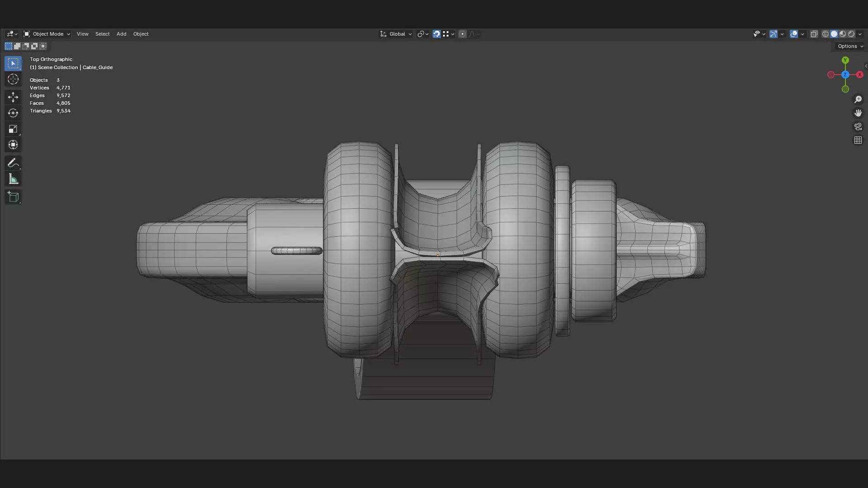The image size is (868, 488).
Task: Toggle X-ray display button
Action: [814, 34]
